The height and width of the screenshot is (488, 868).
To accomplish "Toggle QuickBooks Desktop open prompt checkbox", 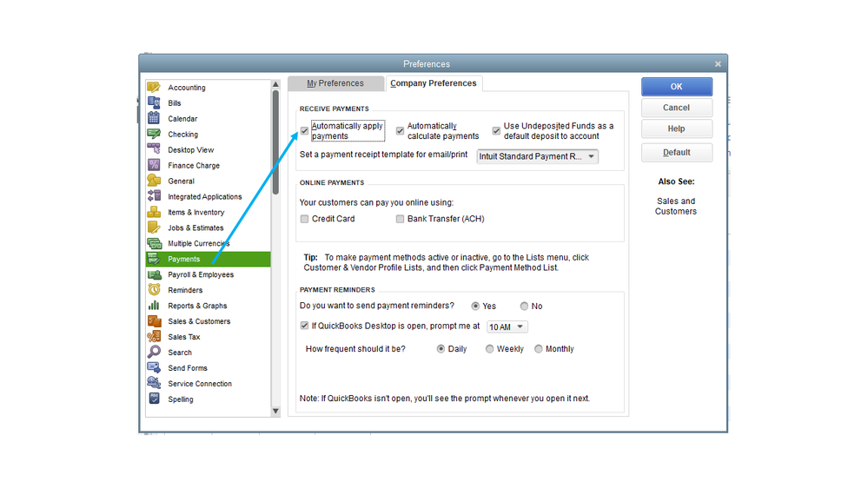I will click(304, 326).
